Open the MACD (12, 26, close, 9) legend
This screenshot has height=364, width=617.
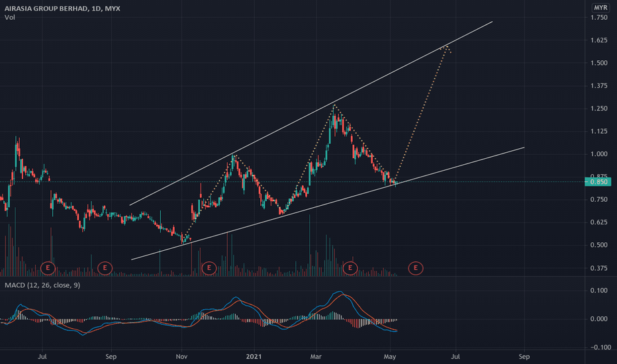[x=42, y=285]
